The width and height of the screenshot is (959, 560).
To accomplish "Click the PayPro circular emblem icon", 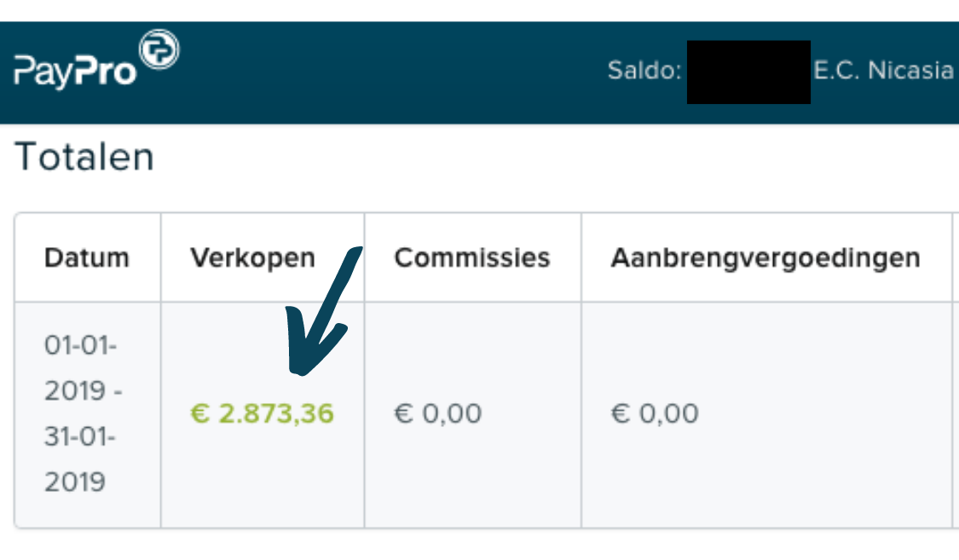I will point(159,49).
